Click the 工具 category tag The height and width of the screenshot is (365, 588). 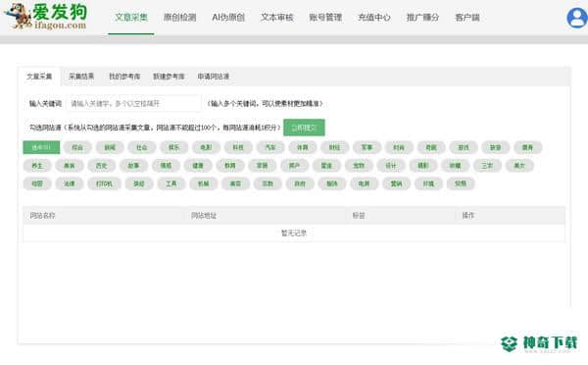tap(171, 183)
